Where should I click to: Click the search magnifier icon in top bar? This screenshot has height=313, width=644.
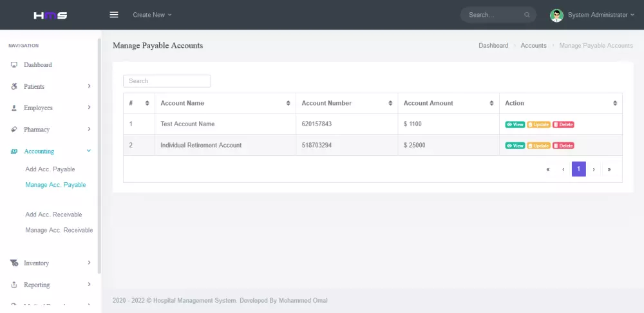pos(527,15)
